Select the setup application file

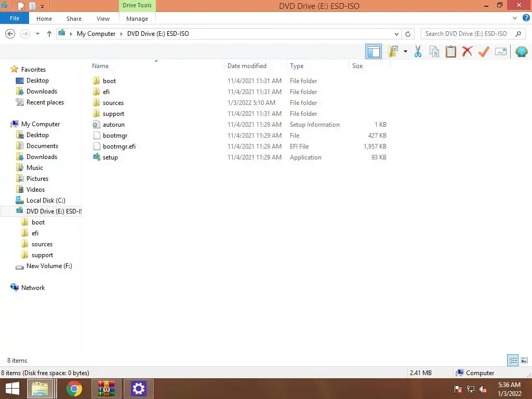[110, 157]
